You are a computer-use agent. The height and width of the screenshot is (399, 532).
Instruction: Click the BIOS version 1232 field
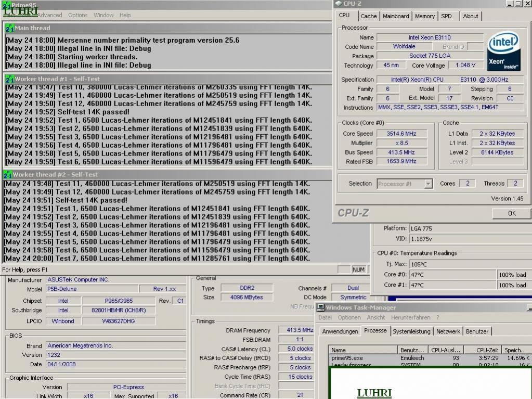point(115,355)
